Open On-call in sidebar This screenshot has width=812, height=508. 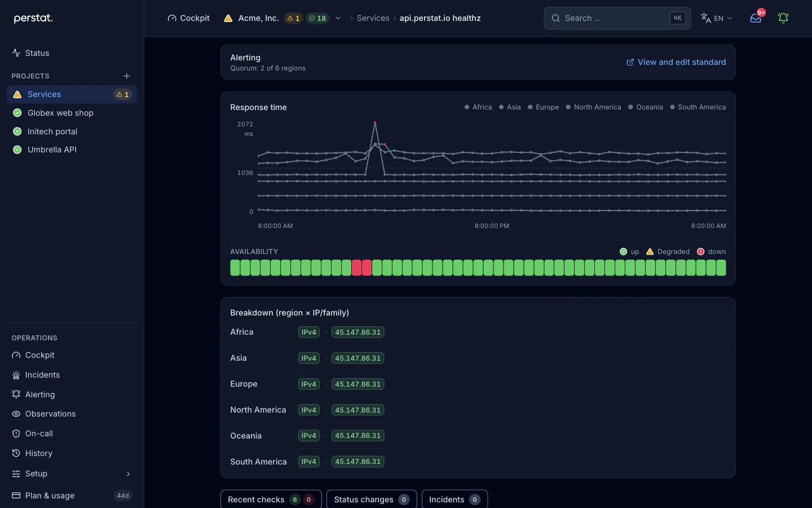pyautogui.click(x=72, y=433)
